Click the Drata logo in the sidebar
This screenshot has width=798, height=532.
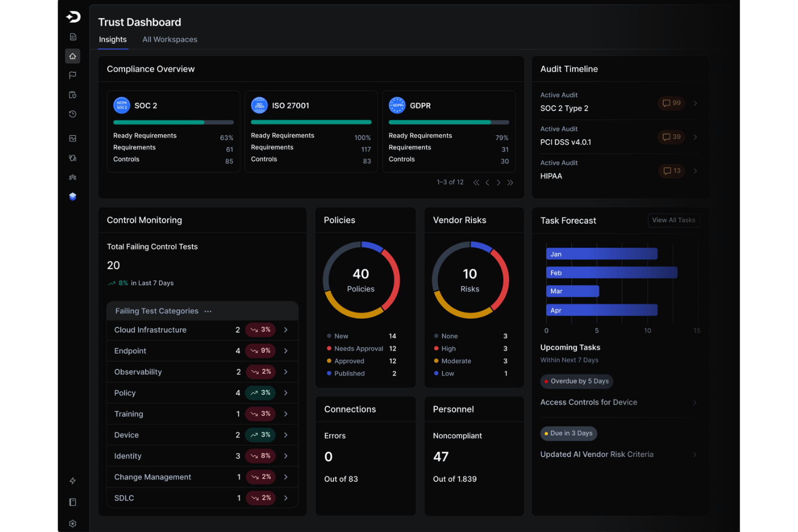(x=73, y=17)
